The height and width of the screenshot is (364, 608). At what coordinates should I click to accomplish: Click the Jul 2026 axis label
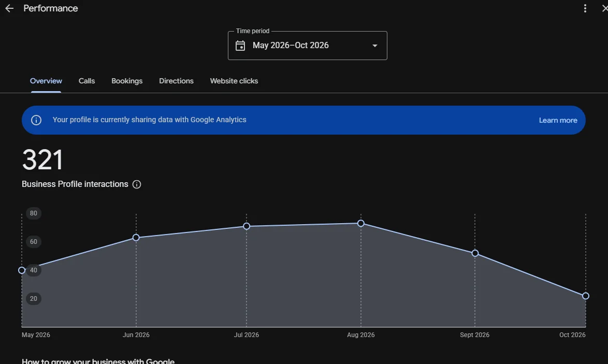coord(246,335)
